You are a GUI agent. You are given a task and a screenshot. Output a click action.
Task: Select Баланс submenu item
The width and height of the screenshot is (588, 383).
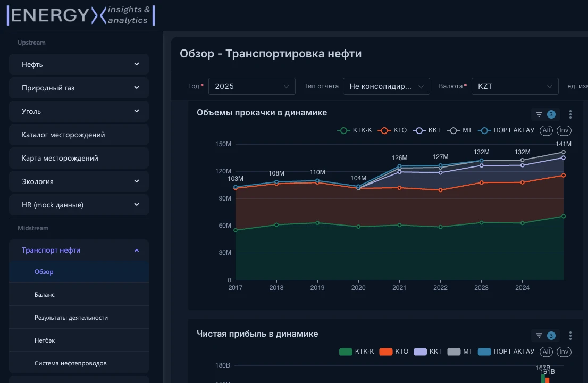[x=79, y=295]
